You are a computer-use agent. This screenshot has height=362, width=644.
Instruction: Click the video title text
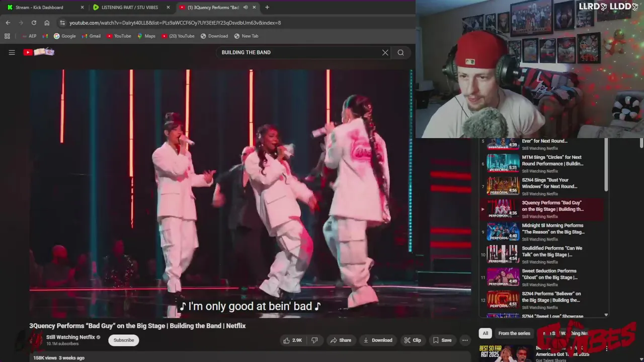pyautogui.click(x=137, y=326)
